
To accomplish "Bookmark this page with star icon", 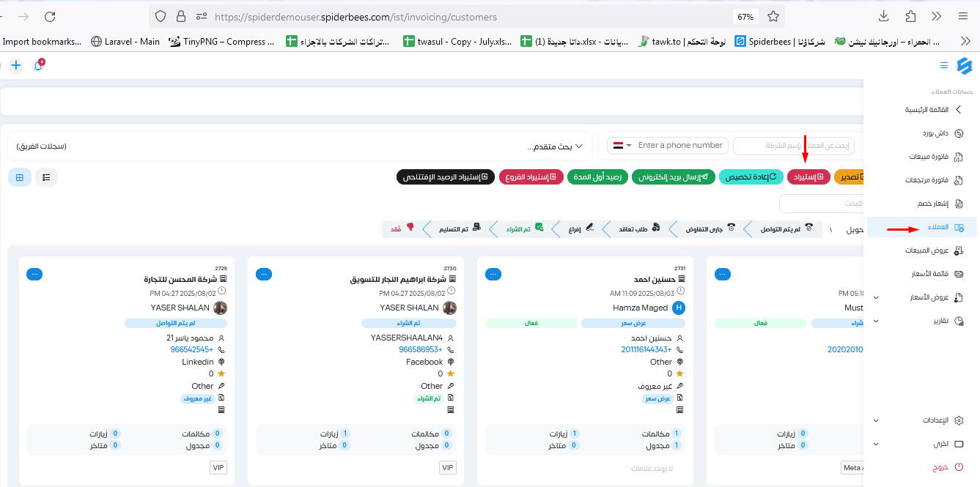I will tap(773, 16).
